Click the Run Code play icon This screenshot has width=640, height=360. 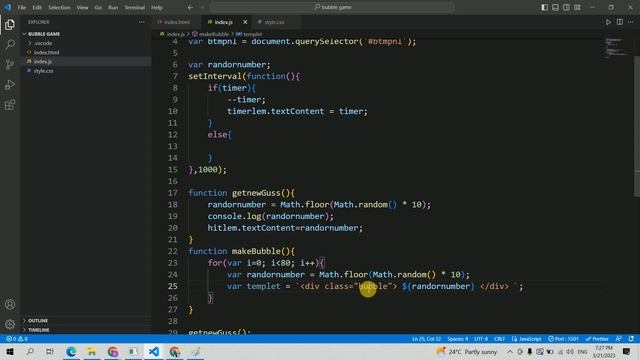coord(608,22)
